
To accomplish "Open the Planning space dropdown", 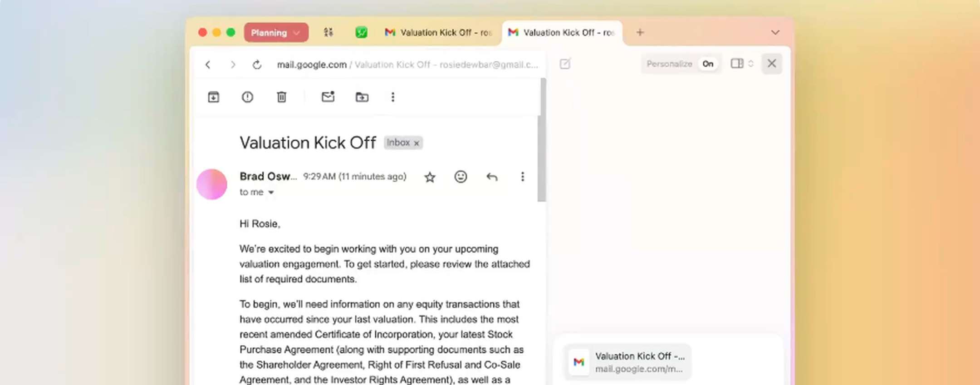I will [276, 33].
